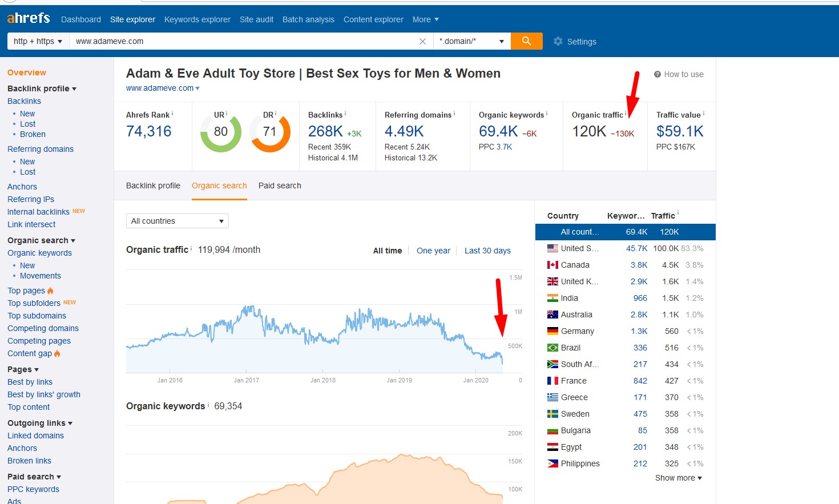Click the Greece flag icon
Viewport: 839px width, 504px height.
point(552,397)
